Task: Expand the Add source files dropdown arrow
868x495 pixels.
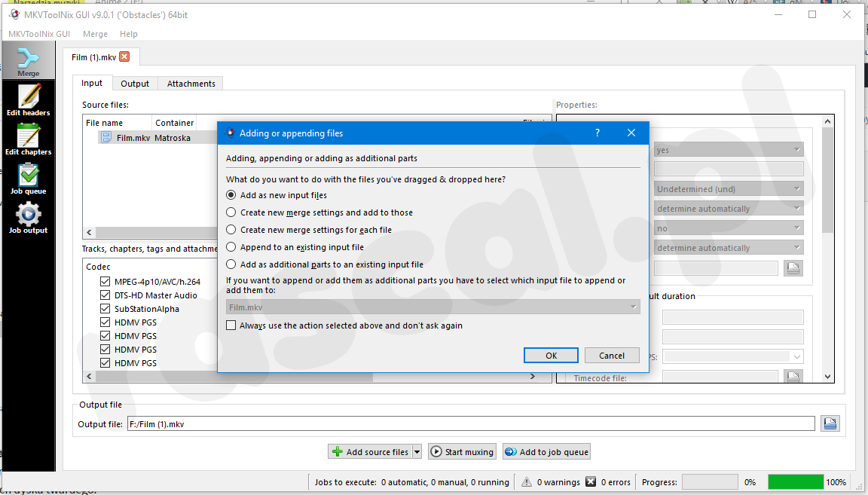Action: (x=416, y=452)
